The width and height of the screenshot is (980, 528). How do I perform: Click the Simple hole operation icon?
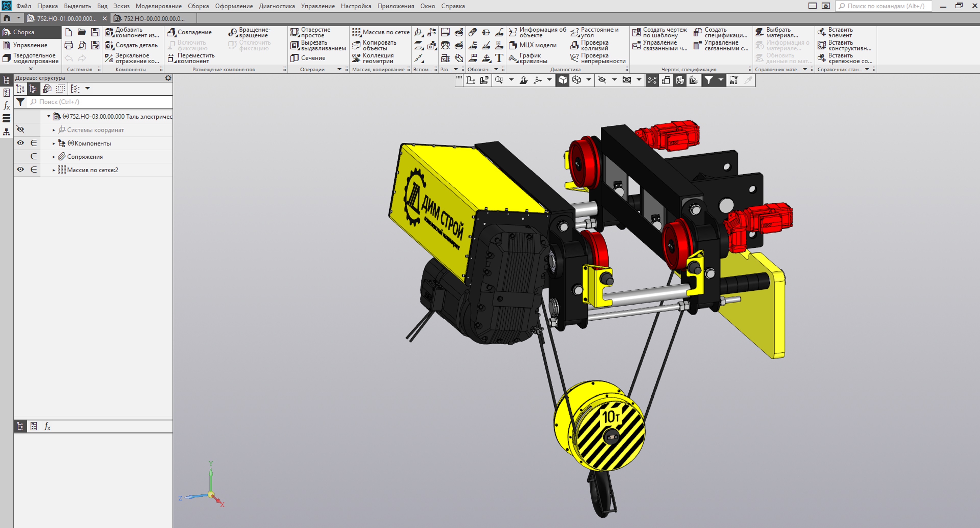tap(295, 32)
